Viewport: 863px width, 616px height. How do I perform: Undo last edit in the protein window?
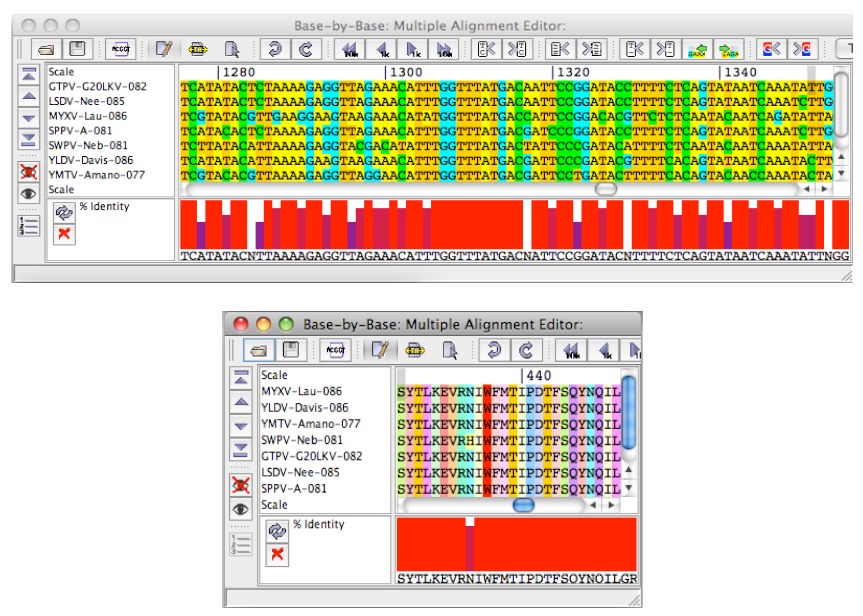click(494, 350)
